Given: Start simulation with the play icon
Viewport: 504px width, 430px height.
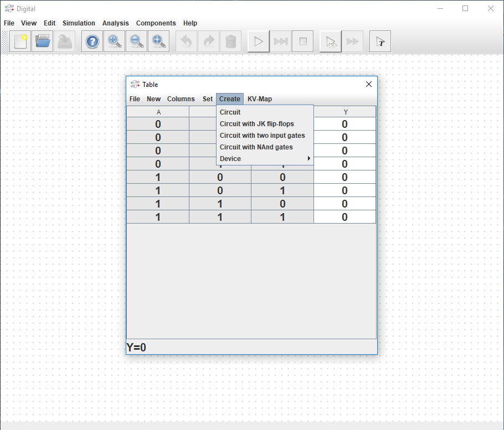Looking at the screenshot, I should [x=259, y=42].
